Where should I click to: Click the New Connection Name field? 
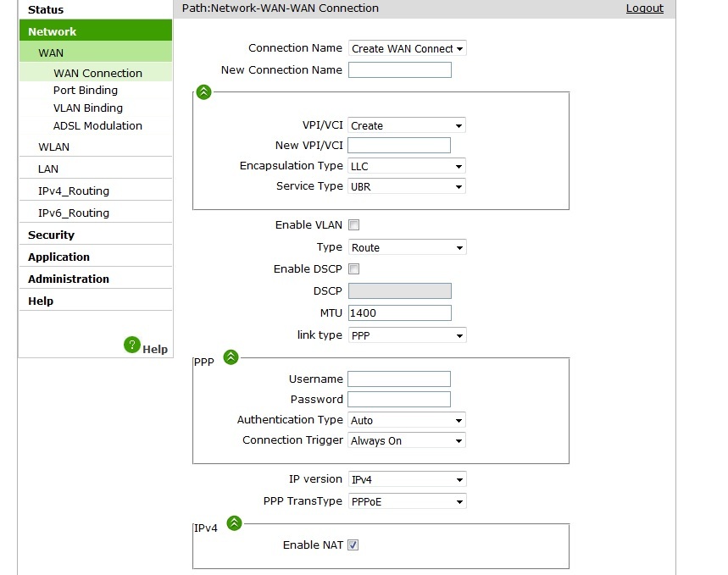[x=399, y=70]
